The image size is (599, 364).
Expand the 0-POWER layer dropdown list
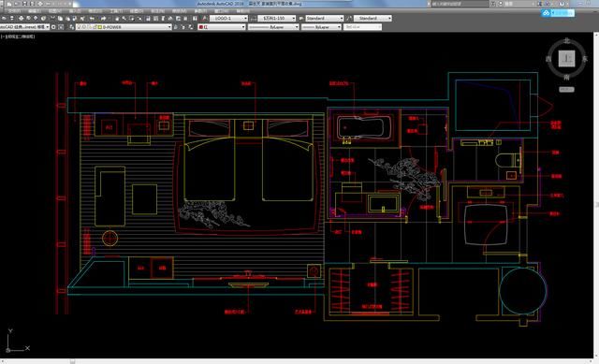click(x=169, y=27)
